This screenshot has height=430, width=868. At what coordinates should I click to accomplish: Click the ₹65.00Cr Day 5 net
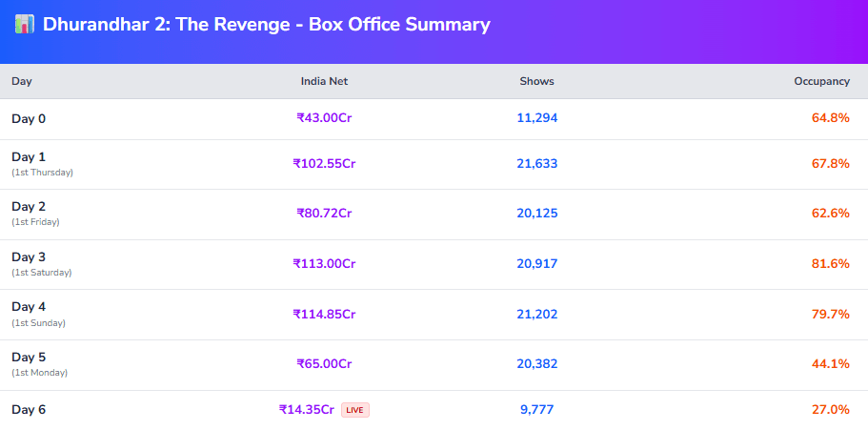[324, 364]
